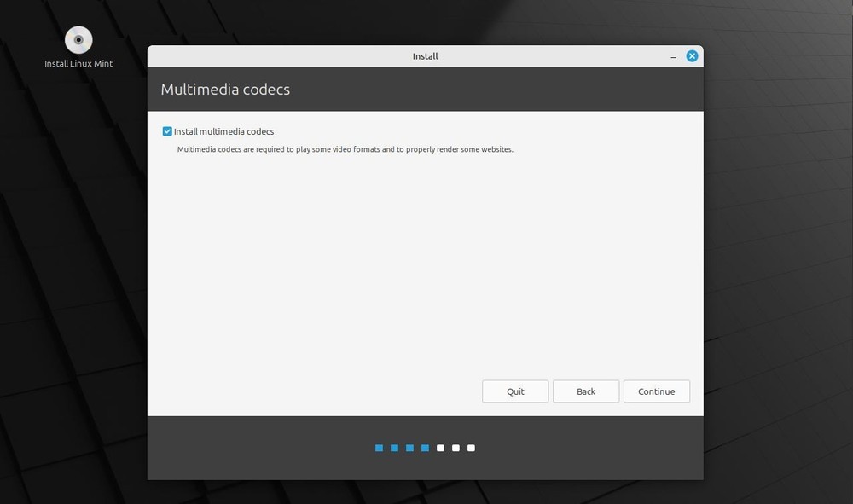Viewport: 853px width, 504px height.
Task: Click the CD disc image above Install Linux Mint
Action: (x=78, y=39)
